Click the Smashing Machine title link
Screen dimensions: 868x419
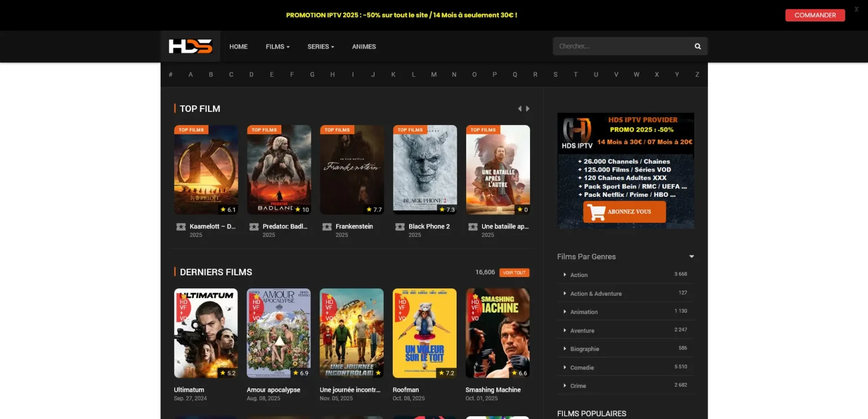coord(493,390)
